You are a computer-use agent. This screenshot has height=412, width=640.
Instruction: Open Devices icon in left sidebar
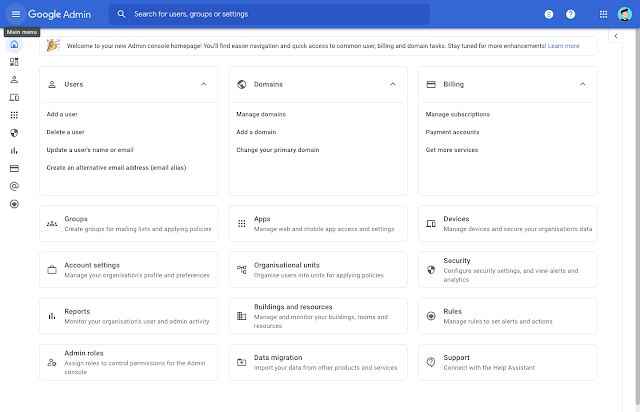[x=14, y=97]
